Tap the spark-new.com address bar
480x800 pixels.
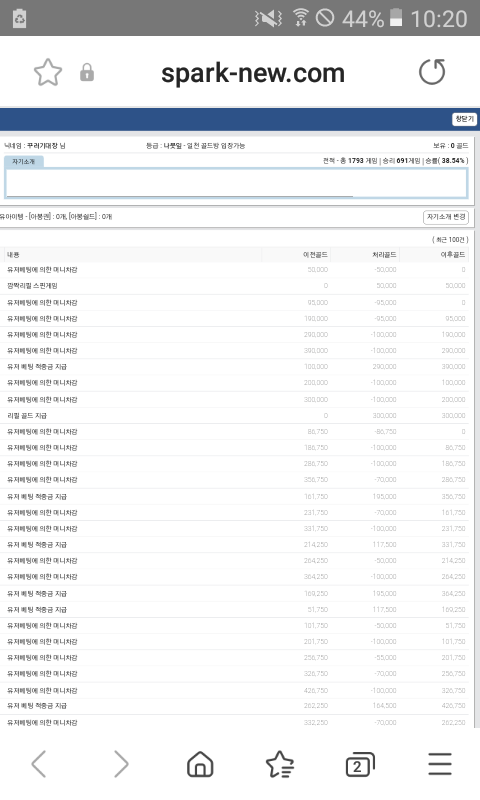tap(253, 73)
